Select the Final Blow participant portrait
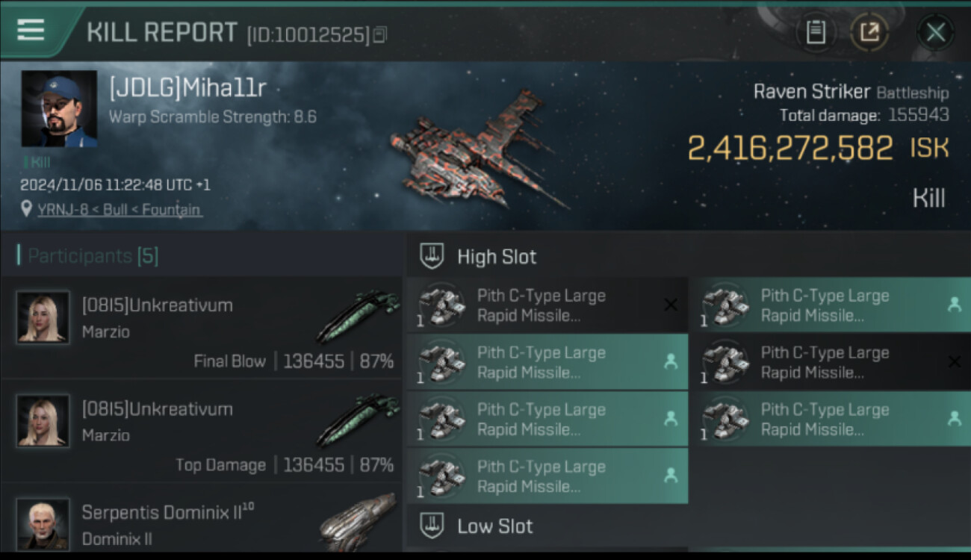The image size is (971, 560). pos(43,317)
